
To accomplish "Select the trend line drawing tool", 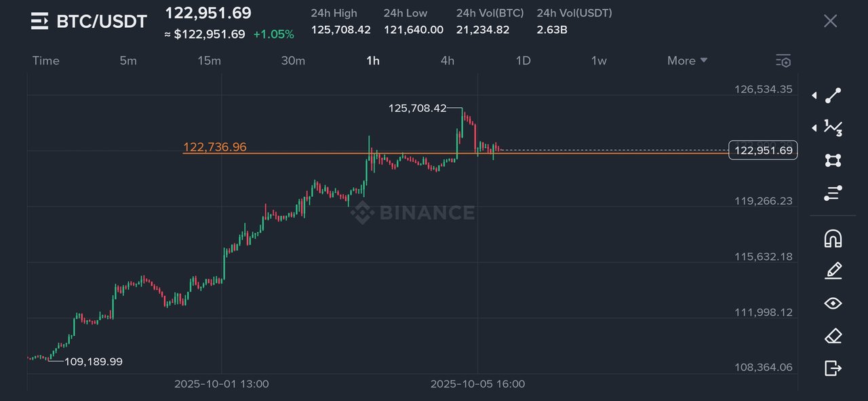I will click(x=833, y=96).
